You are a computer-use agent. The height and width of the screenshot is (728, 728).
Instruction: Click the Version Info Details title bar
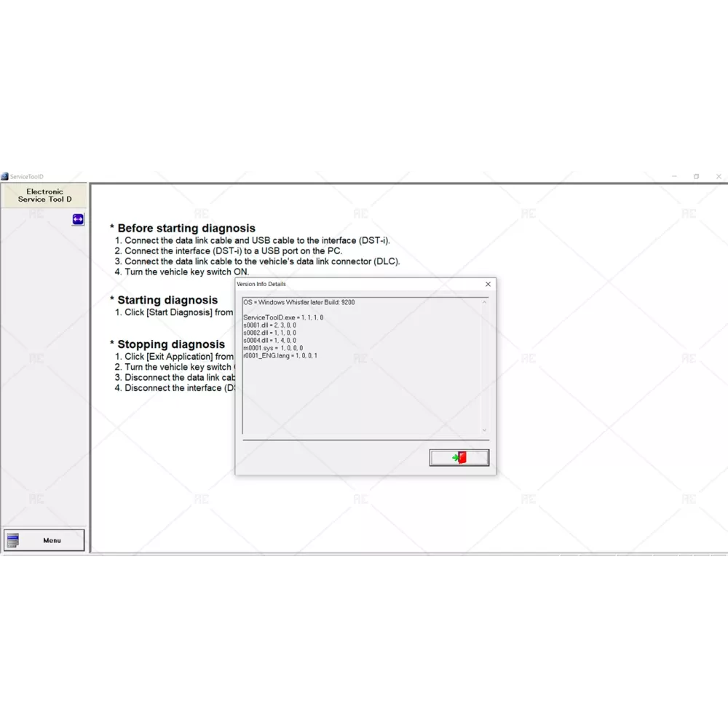pos(349,284)
